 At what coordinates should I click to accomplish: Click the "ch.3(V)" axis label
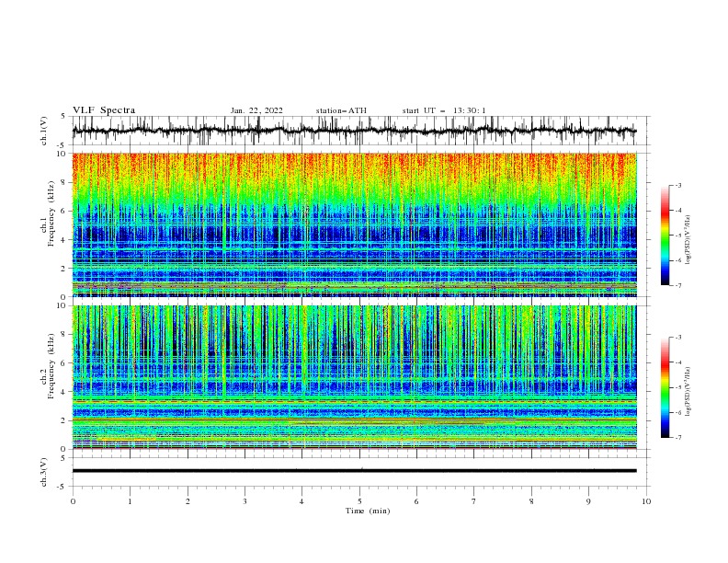pyautogui.click(x=44, y=472)
